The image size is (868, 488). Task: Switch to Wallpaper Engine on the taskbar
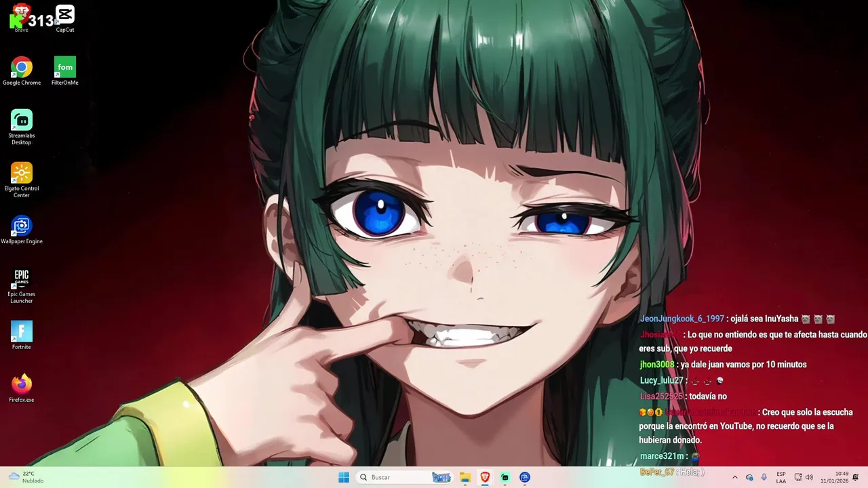[x=525, y=477]
